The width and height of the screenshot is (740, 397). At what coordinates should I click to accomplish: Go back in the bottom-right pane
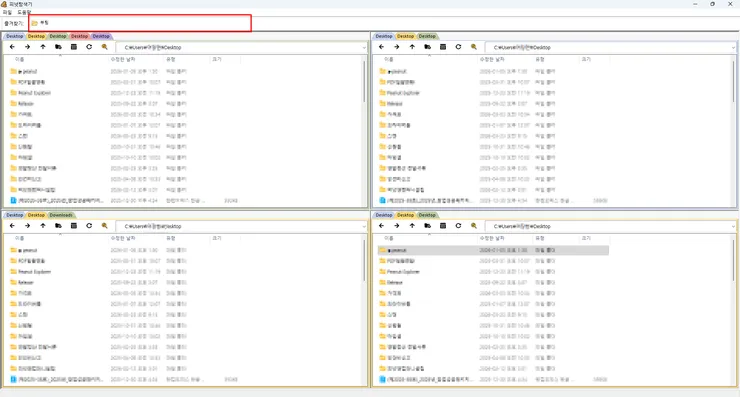pos(381,226)
